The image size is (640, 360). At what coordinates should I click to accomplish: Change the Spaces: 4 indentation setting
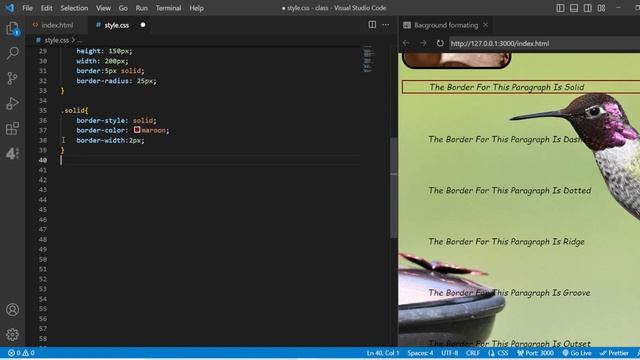pyautogui.click(x=420, y=353)
